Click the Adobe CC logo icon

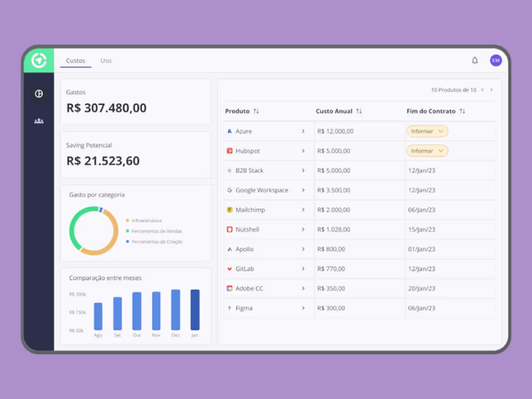230,288
